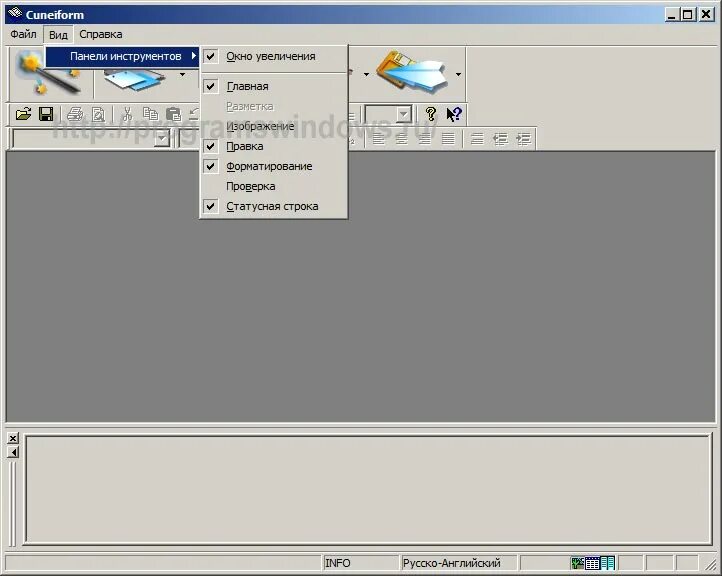Activate the context help arrow-question icon

coord(454,114)
